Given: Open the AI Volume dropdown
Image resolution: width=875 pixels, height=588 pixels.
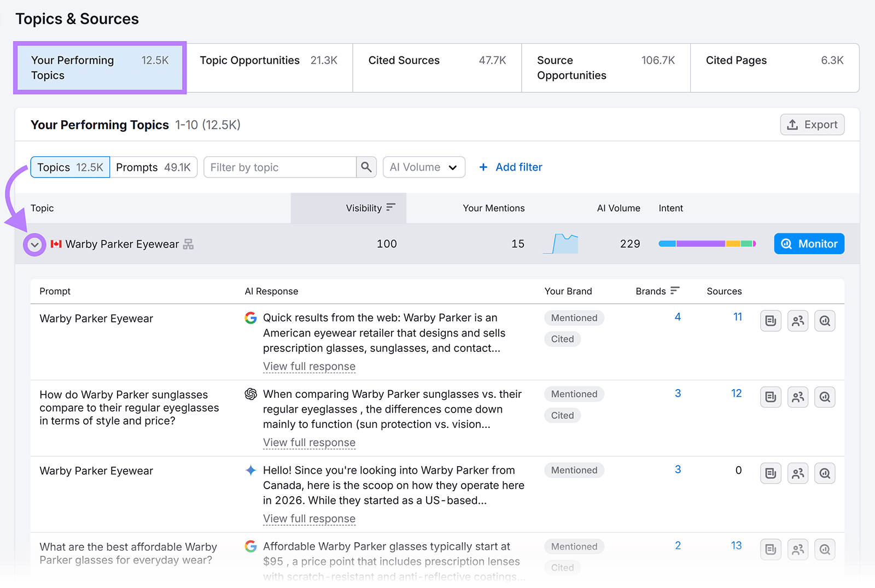Looking at the screenshot, I should coord(424,167).
